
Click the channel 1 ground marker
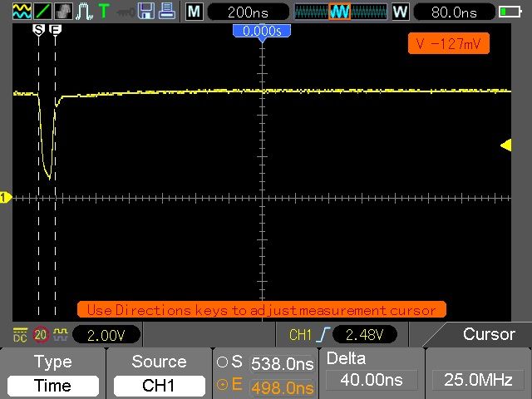(x=6, y=197)
